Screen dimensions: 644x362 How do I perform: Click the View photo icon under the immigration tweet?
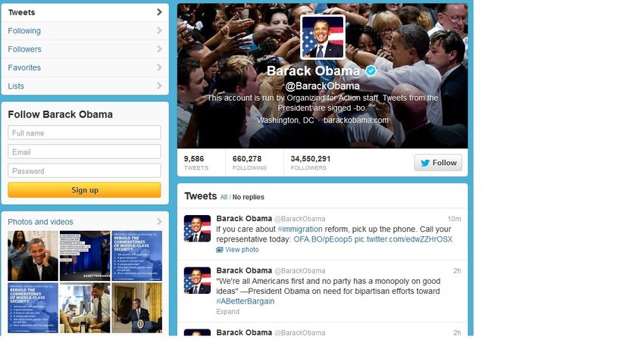[220, 250]
